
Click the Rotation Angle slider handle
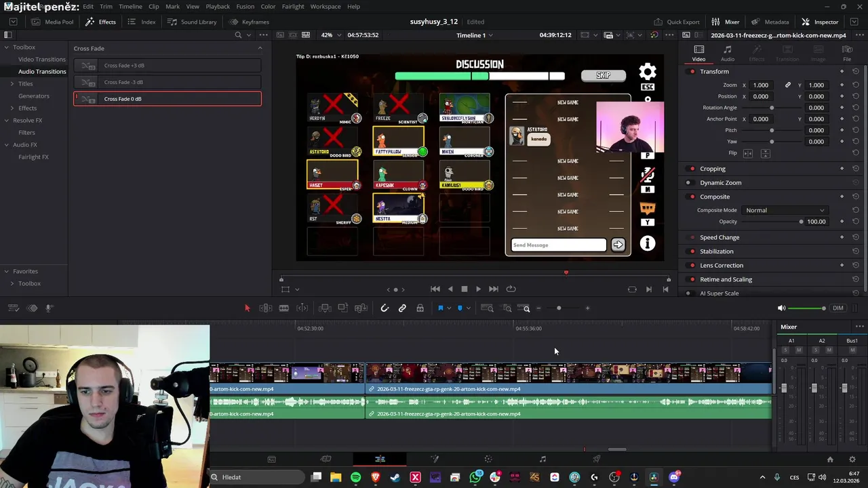(772, 108)
